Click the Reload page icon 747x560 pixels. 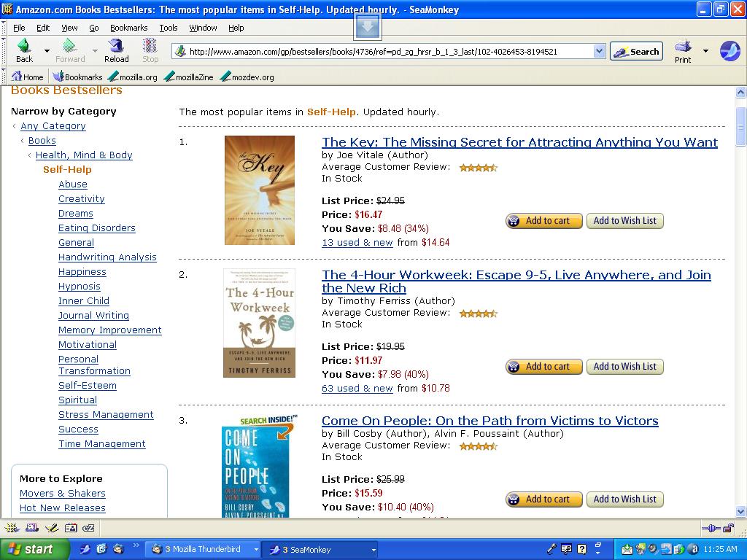coord(116,46)
